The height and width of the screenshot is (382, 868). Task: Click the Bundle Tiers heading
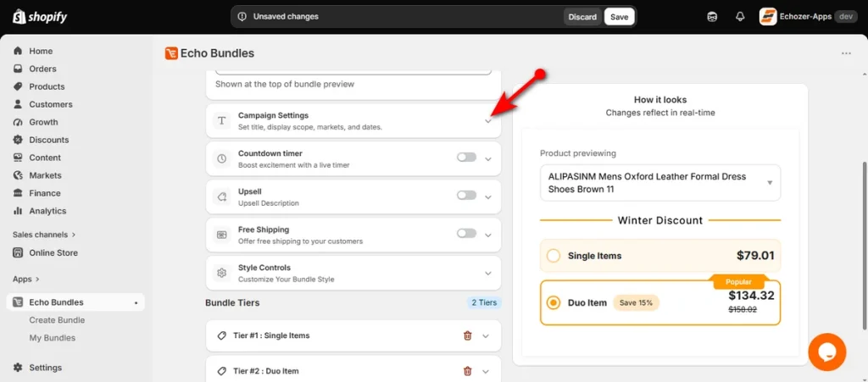232,303
